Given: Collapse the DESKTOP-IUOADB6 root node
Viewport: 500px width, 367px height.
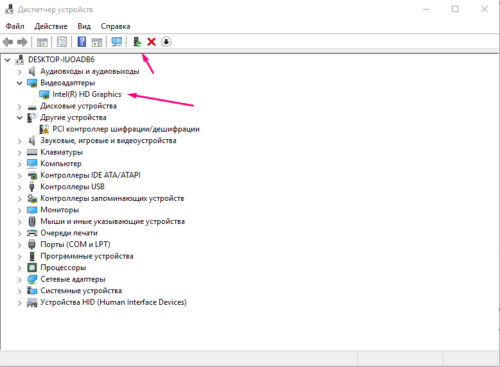Looking at the screenshot, I should (x=7, y=60).
